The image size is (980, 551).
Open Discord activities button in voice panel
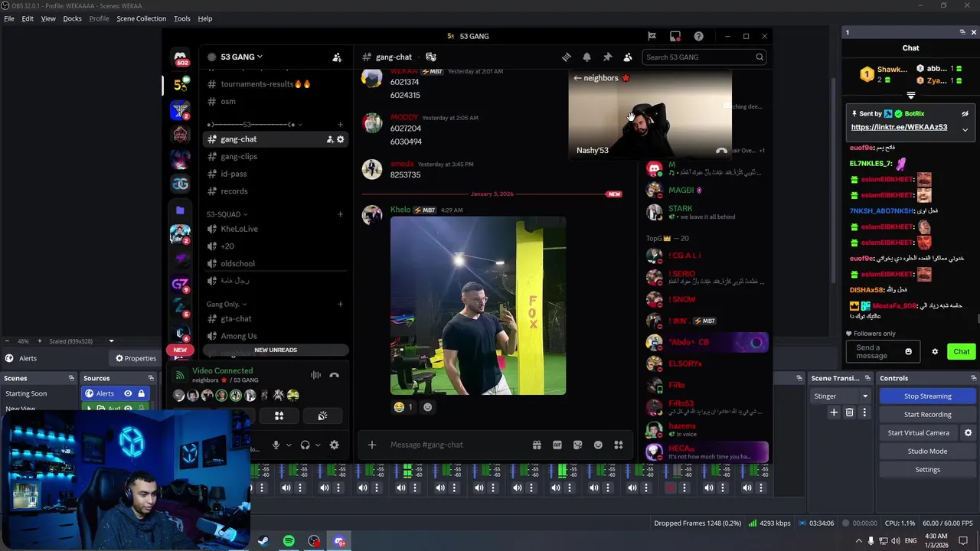click(x=279, y=416)
